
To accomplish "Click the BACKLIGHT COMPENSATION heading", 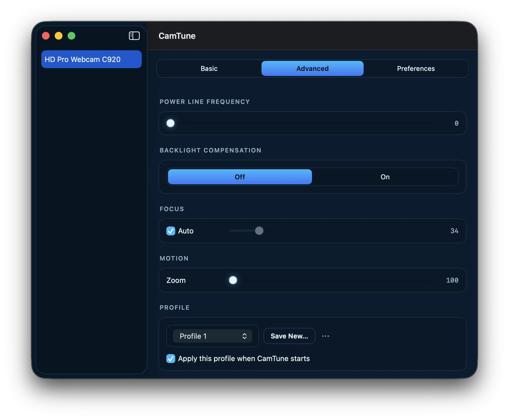I will pos(210,150).
